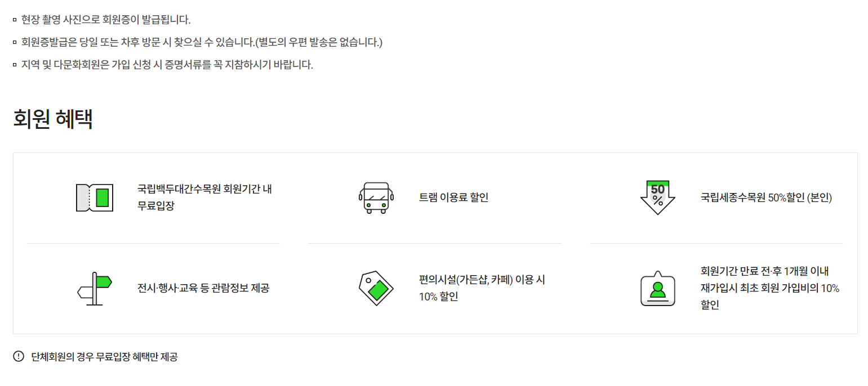
Task: Click the membership ID card icon
Action: (658, 288)
